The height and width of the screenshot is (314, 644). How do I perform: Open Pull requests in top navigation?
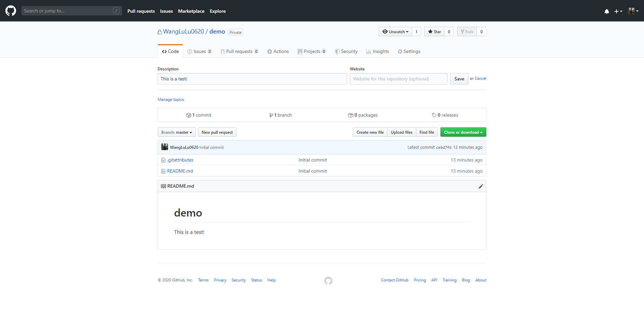point(141,11)
